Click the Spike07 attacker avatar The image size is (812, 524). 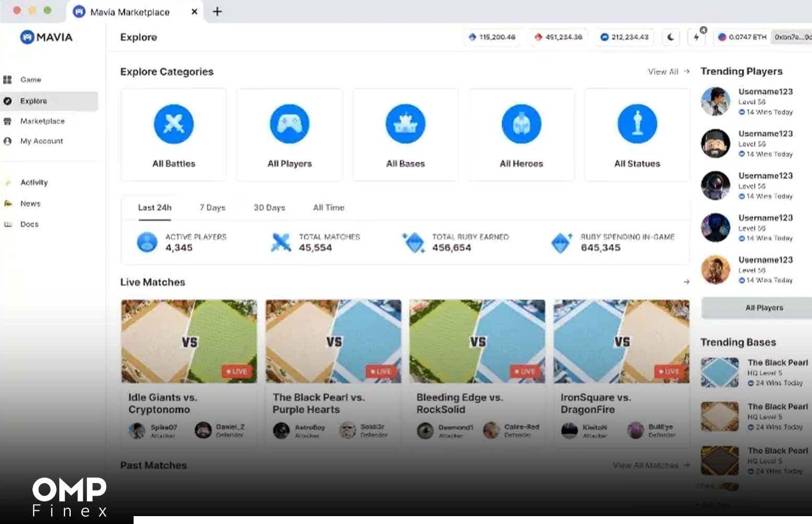[137, 431]
